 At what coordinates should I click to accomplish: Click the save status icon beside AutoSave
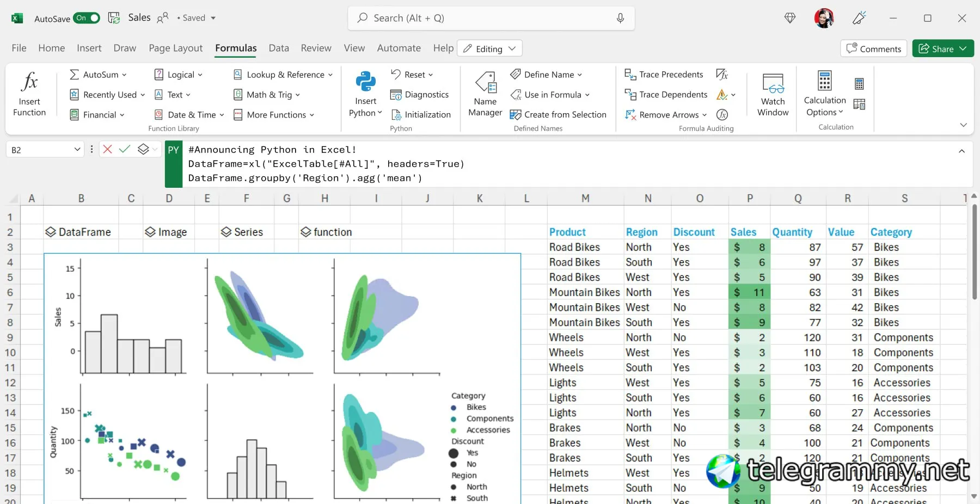coord(114,18)
